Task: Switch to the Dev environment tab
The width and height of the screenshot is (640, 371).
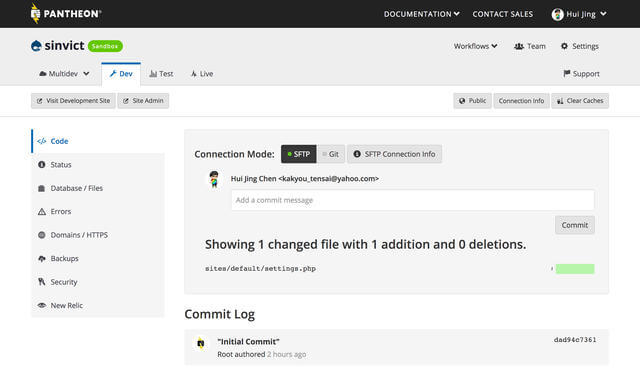Action: pos(121,73)
